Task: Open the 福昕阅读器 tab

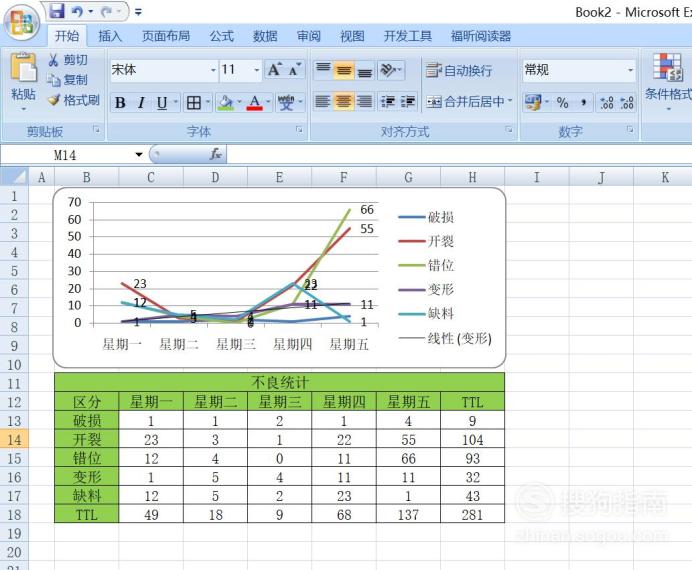Action: coord(481,36)
